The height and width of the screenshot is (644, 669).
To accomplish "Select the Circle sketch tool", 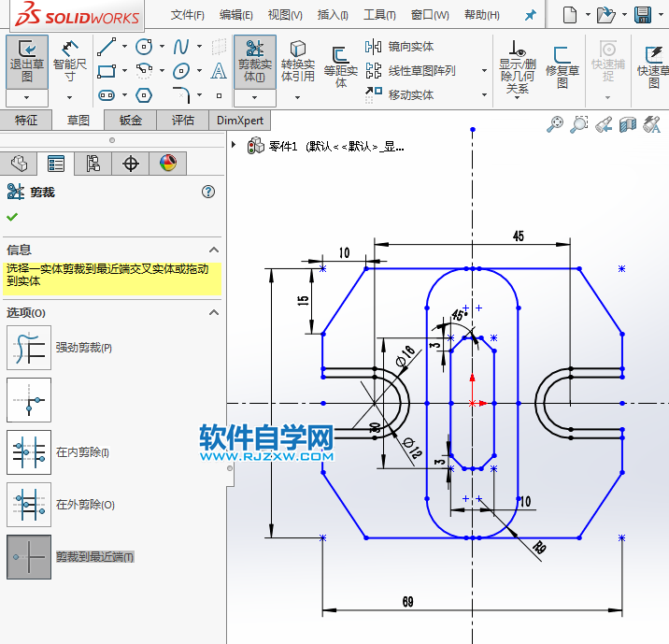I will click(x=144, y=47).
